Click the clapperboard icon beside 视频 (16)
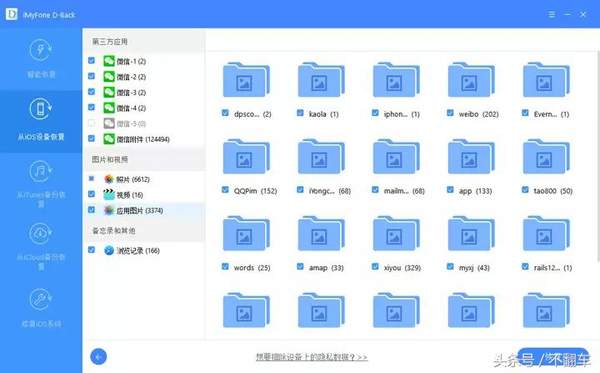This screenshot has width=600, height=373. [109, 194]
